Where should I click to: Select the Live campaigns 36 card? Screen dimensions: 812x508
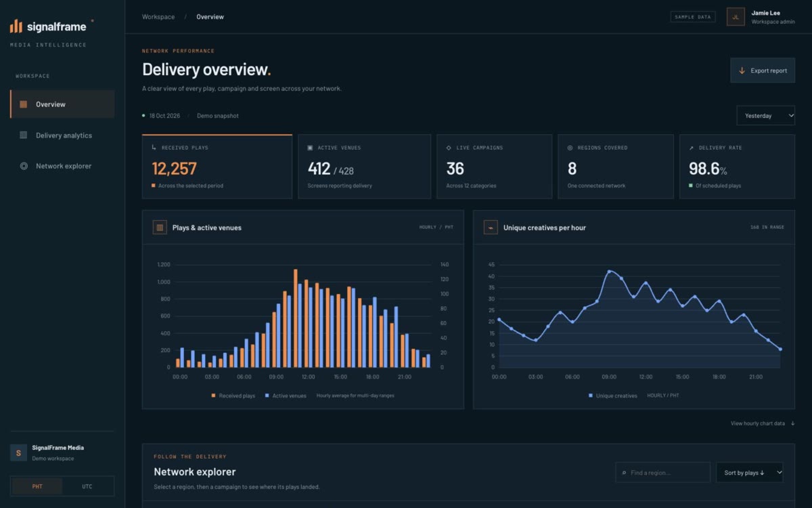(494, 167)
